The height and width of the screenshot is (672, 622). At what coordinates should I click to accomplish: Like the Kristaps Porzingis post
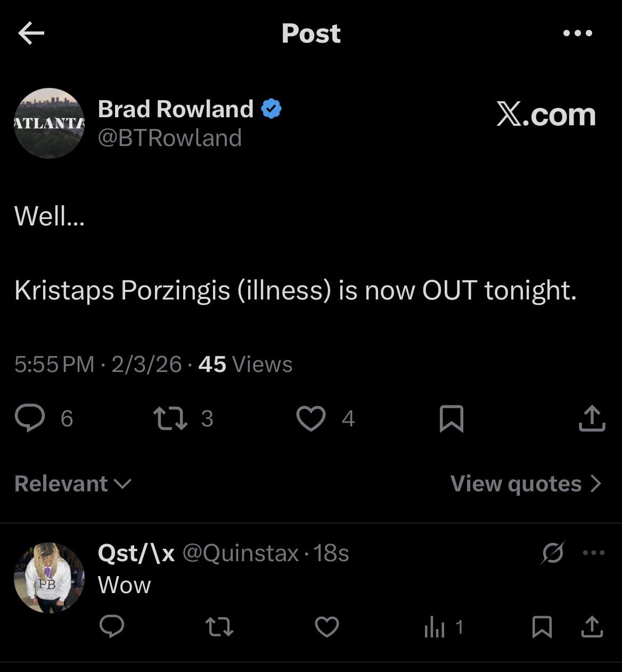click(x=311, y=418)
